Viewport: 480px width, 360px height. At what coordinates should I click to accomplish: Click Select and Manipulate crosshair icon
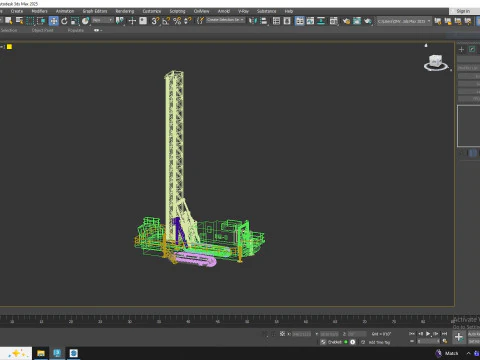click(132, 21)
